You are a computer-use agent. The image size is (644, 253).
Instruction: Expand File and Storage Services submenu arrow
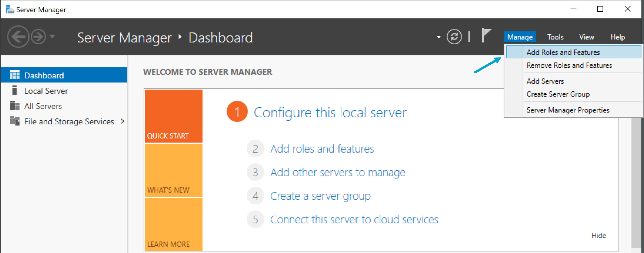coord(122,121)
